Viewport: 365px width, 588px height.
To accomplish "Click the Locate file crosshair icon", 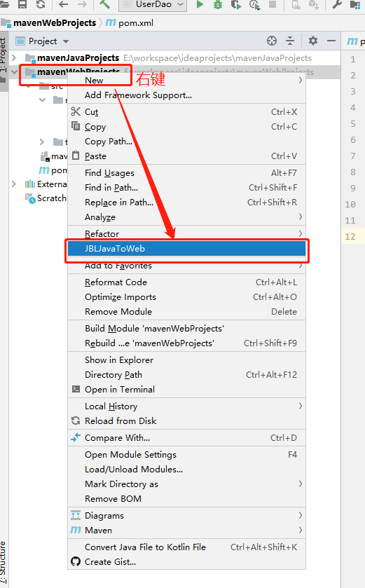I will [x=272, y=41].
